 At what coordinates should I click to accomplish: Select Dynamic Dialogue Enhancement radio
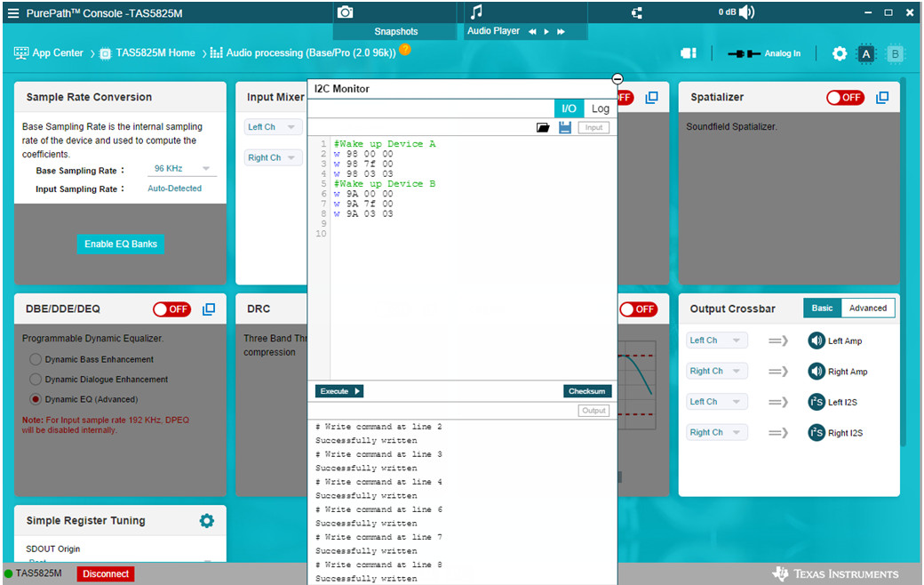pos(36,380)
